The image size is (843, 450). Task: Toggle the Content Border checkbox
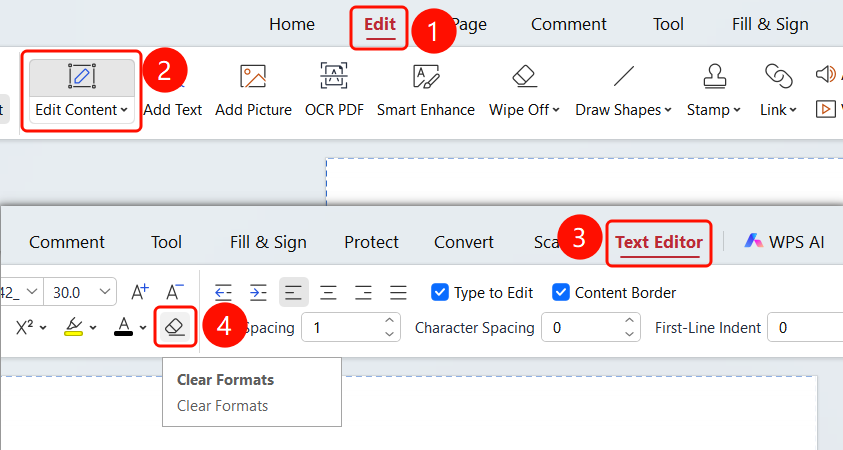[561, 292]
